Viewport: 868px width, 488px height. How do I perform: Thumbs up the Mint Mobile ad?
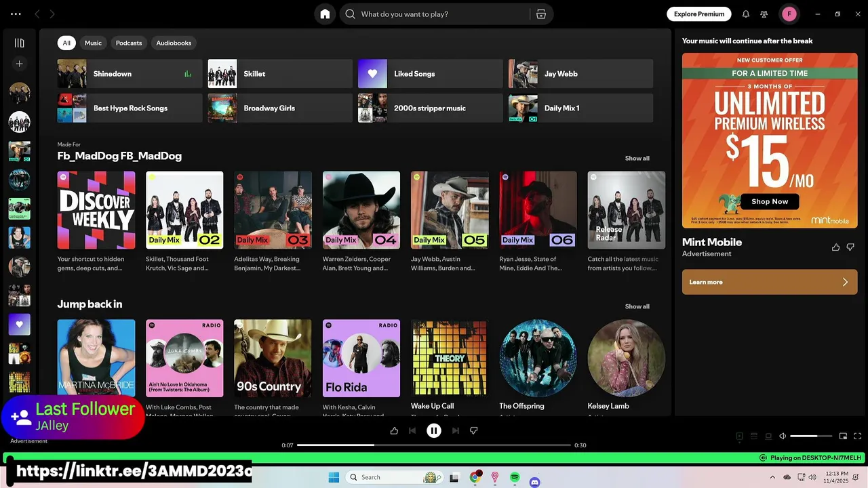point(835,247)
